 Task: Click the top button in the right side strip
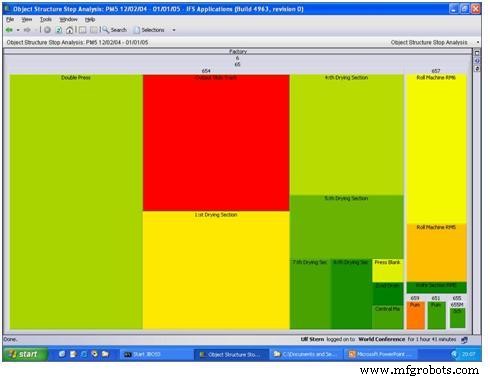[x=477, y=53]
